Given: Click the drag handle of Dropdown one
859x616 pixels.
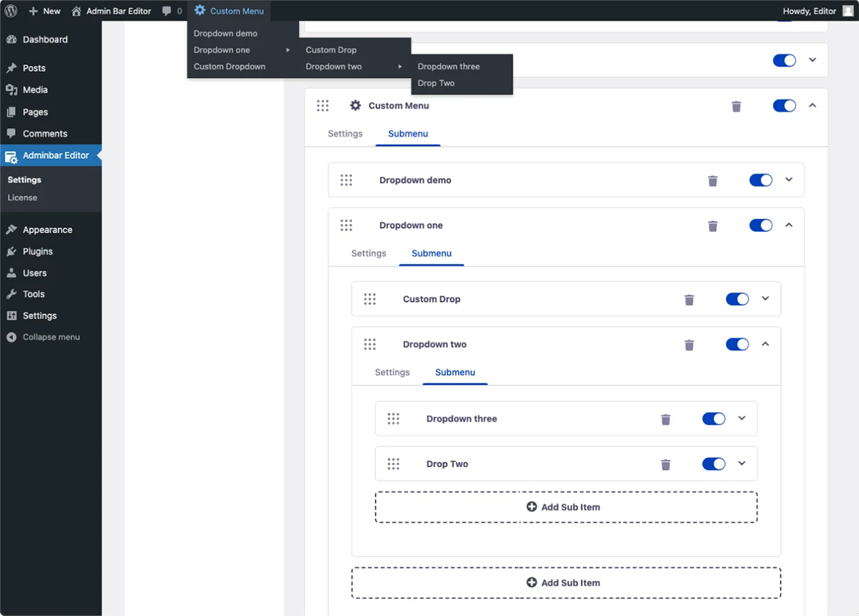Looking at the screenshot, I should tap(346, 225).
